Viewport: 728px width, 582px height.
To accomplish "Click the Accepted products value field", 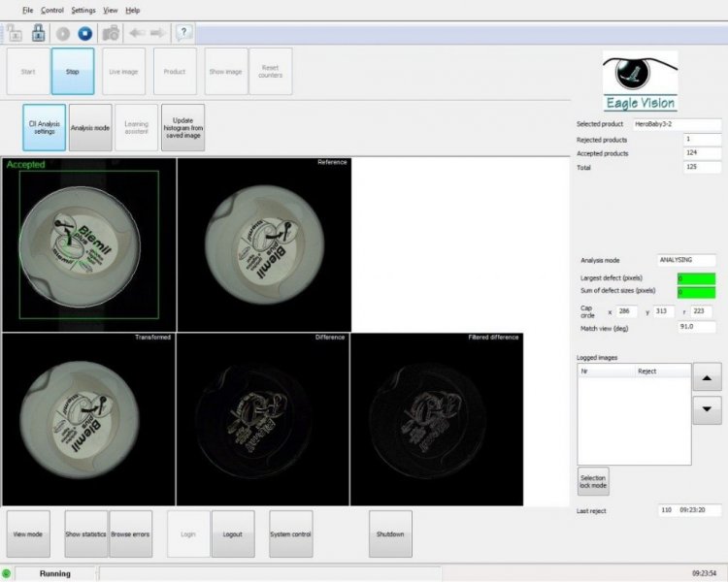I will tap(703, 153).
